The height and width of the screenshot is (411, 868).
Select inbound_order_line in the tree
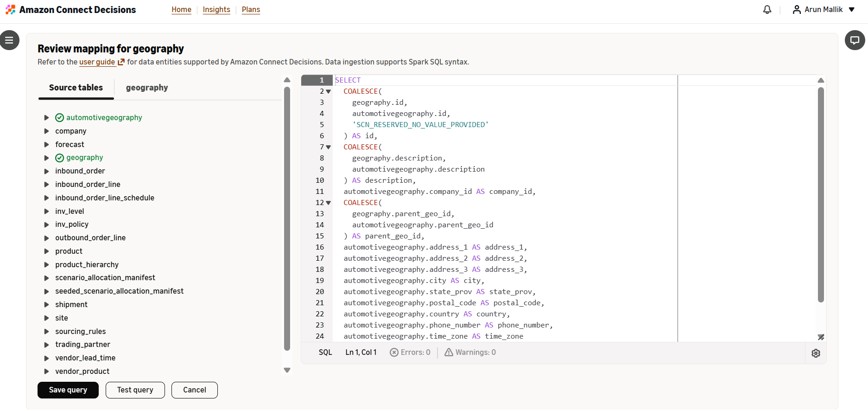click(x=88, y=185)
